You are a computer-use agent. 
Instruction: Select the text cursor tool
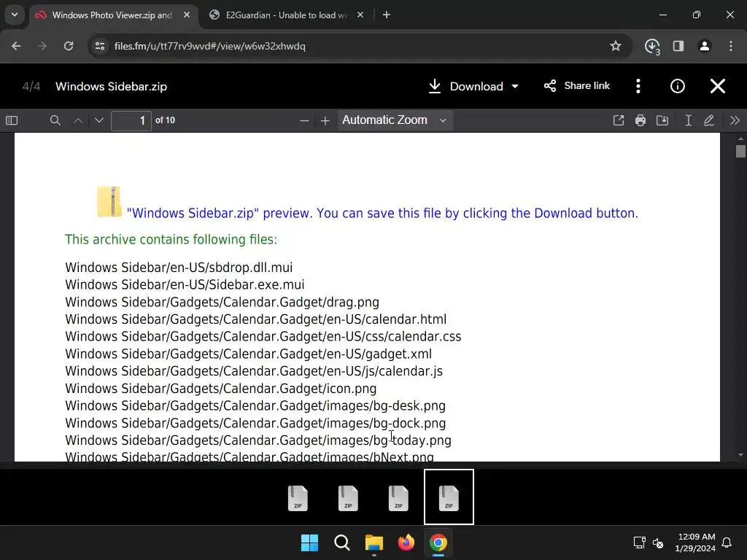(x=688, y=120)
